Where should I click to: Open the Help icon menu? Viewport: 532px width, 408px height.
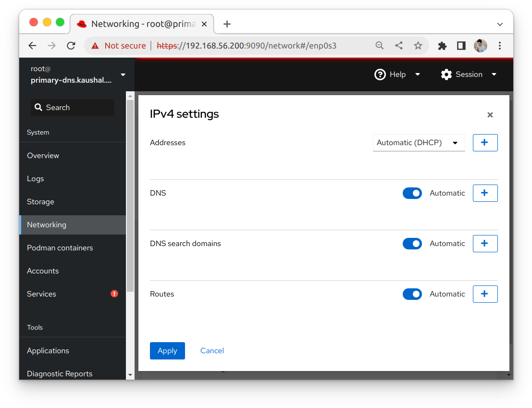379,74
